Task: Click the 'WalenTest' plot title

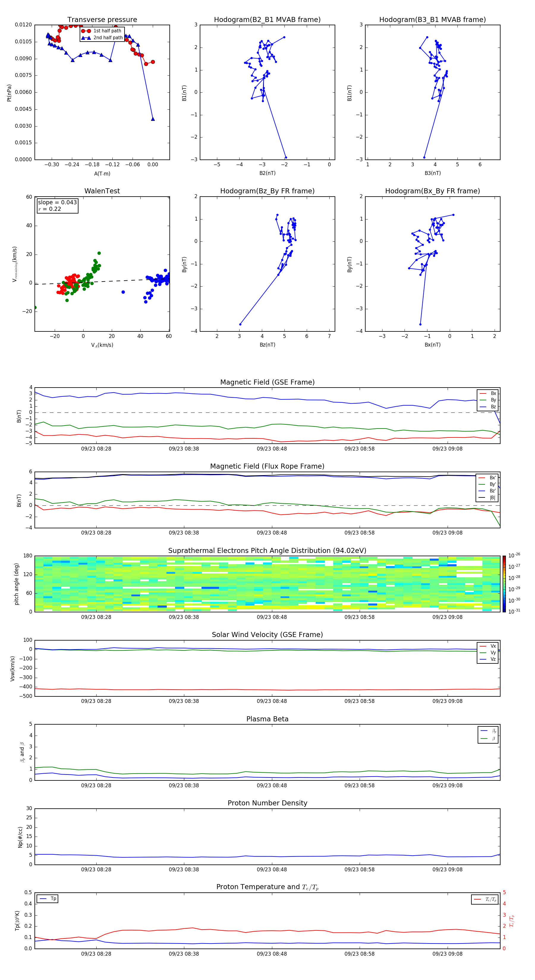Action: tap(102, 191)
